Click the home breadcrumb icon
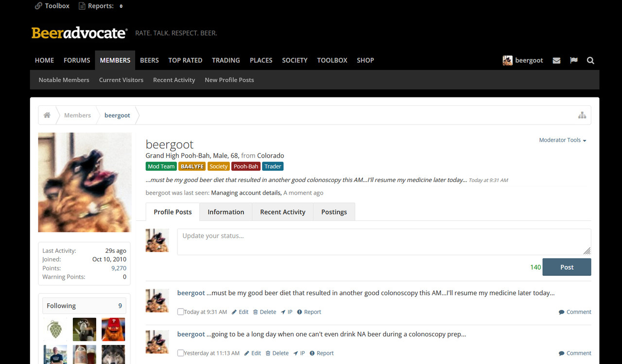The image size is (622, 364). [x=47, y=115]
